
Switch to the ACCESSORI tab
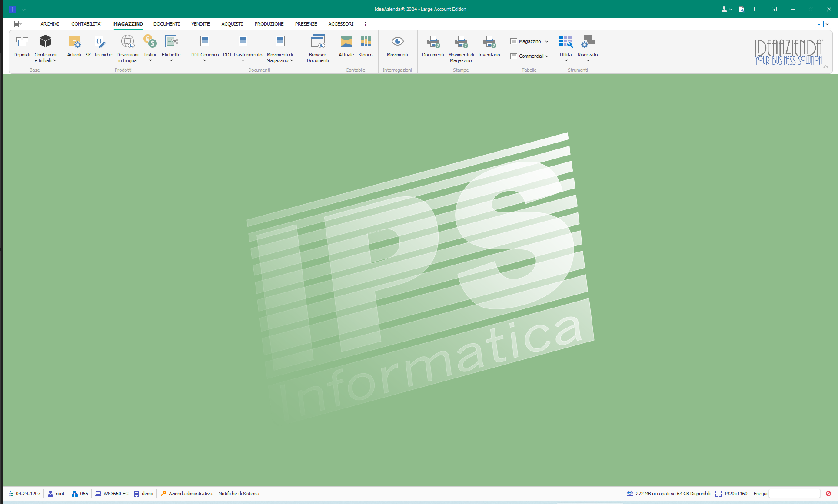[341, 24]
